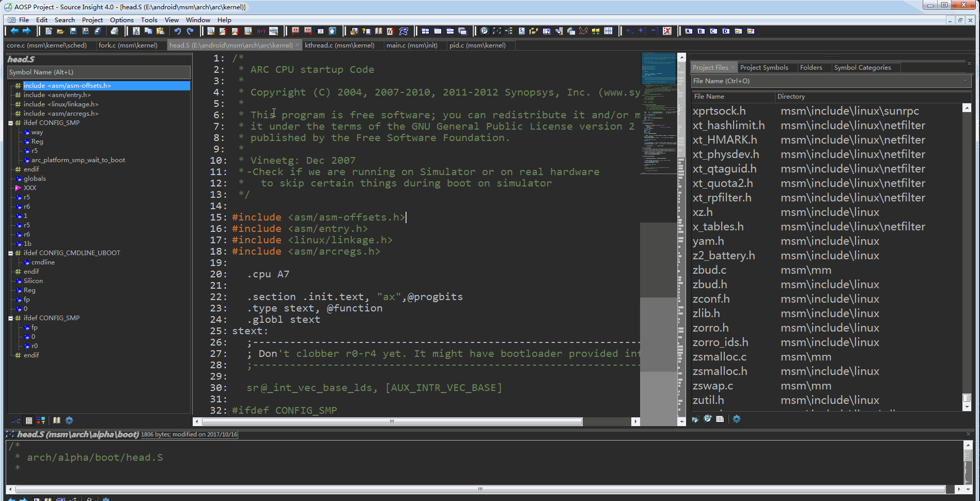Switch to Project Symbols tab

(x=764, y=68)
